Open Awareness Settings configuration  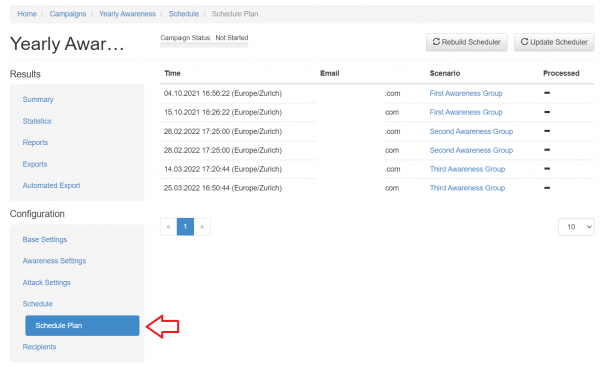point(54,261)
